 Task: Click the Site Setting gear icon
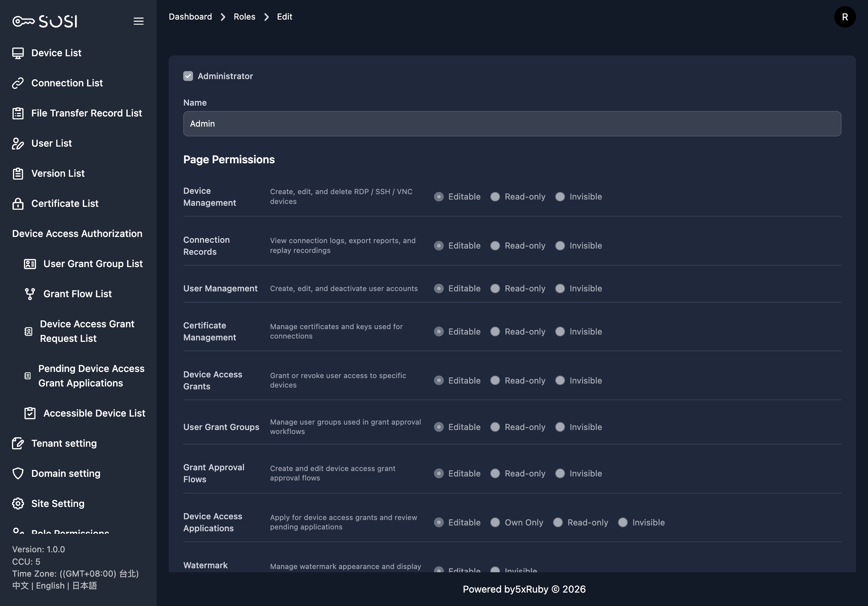[18, 504]
